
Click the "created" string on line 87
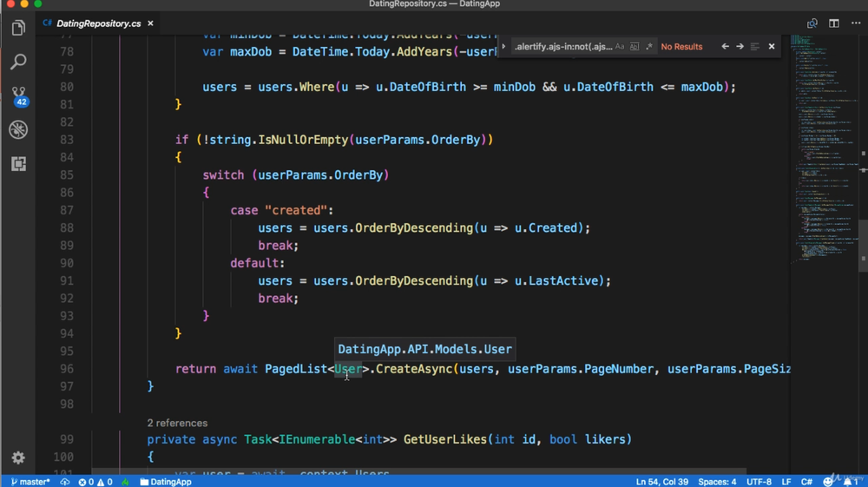(x=296, y=210)
